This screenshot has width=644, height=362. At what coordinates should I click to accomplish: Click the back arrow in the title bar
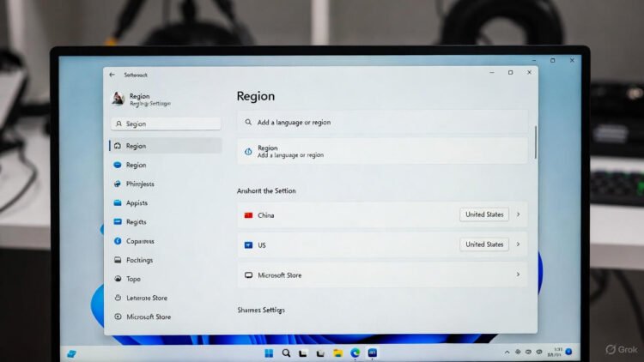pos(112,75)
